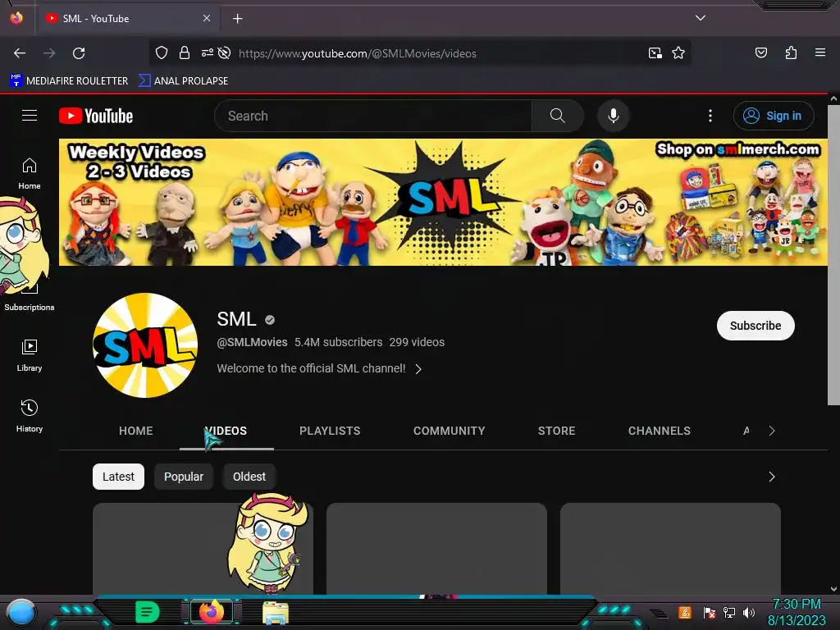The height and width of the screenshot is (630, 840).
Task: Click the @SMLMovies channel handle
Action: (253, 342)
